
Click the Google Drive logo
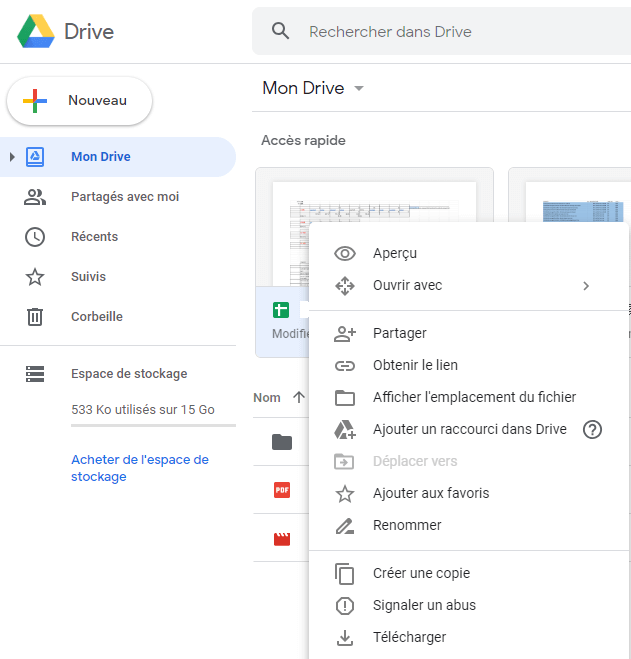[x=35, y=32]
